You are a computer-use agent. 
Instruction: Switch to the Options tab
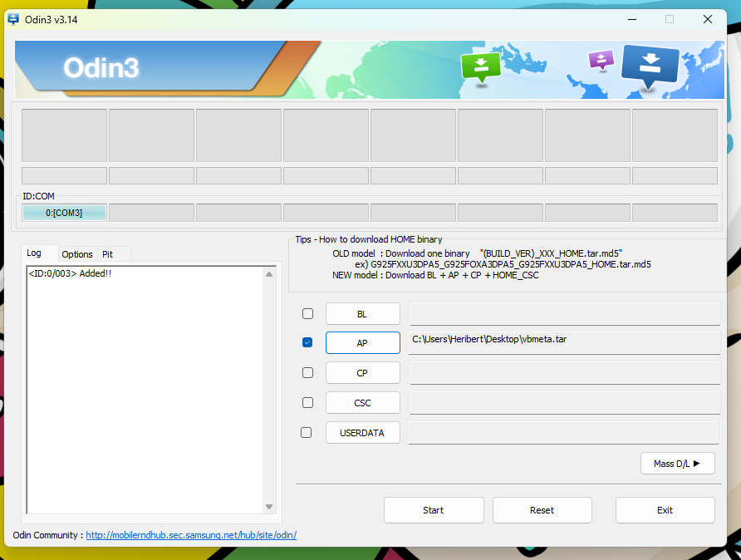coord(77,254)
